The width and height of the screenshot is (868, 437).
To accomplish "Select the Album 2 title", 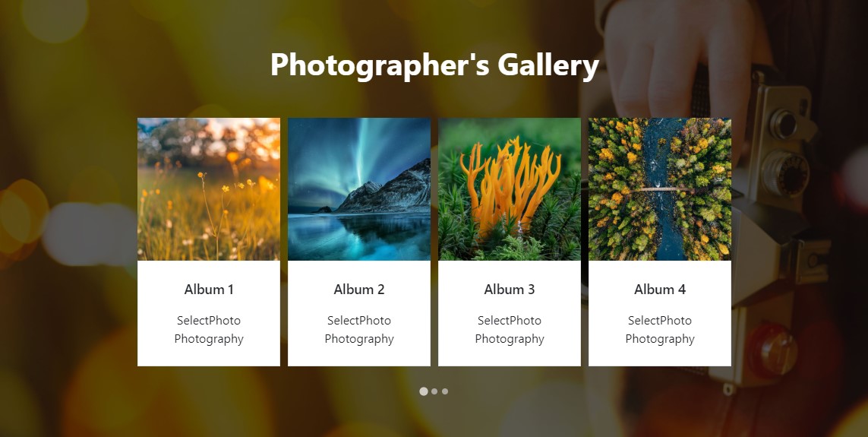I will tap(359, 289).
